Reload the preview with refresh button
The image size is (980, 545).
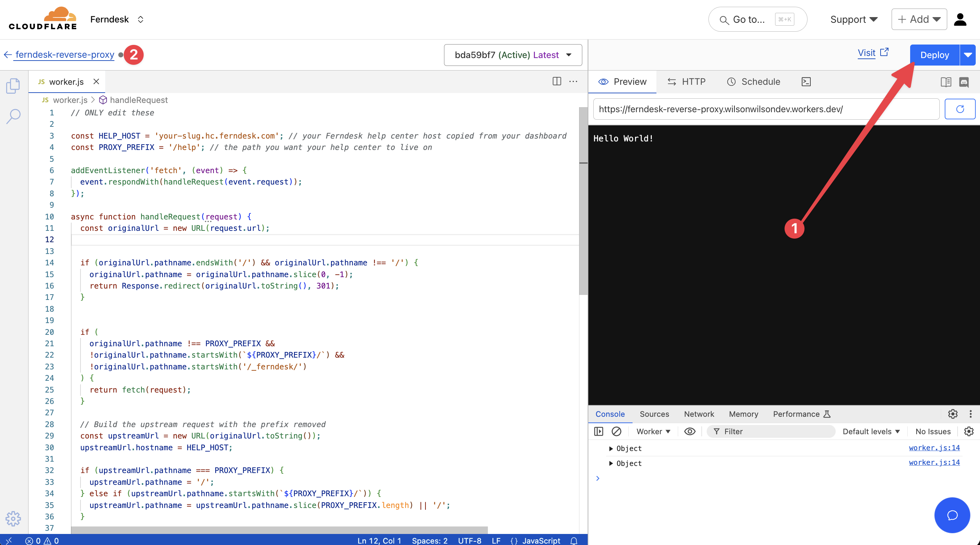(959, 109)
